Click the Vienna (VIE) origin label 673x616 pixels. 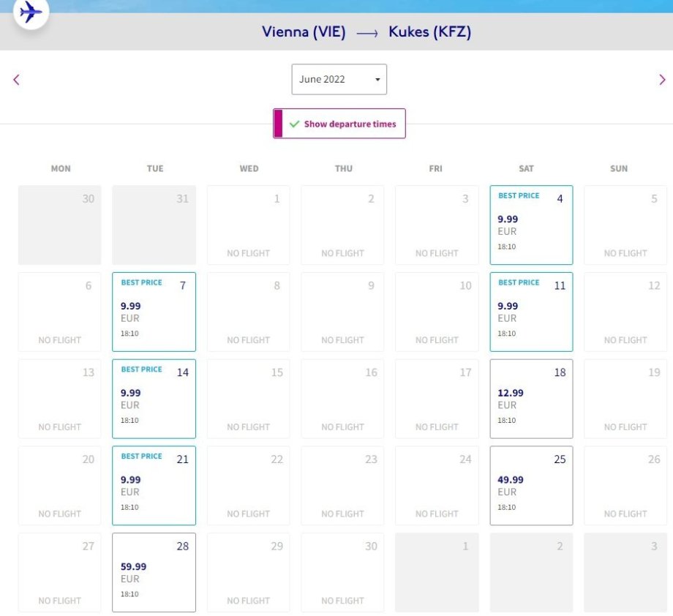point(304,32)
